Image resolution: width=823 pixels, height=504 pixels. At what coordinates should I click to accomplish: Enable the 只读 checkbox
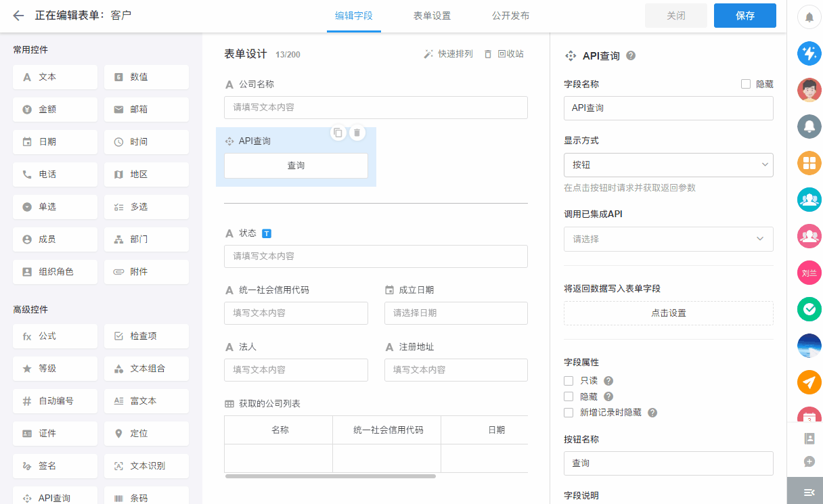click(x=569, y=381)
